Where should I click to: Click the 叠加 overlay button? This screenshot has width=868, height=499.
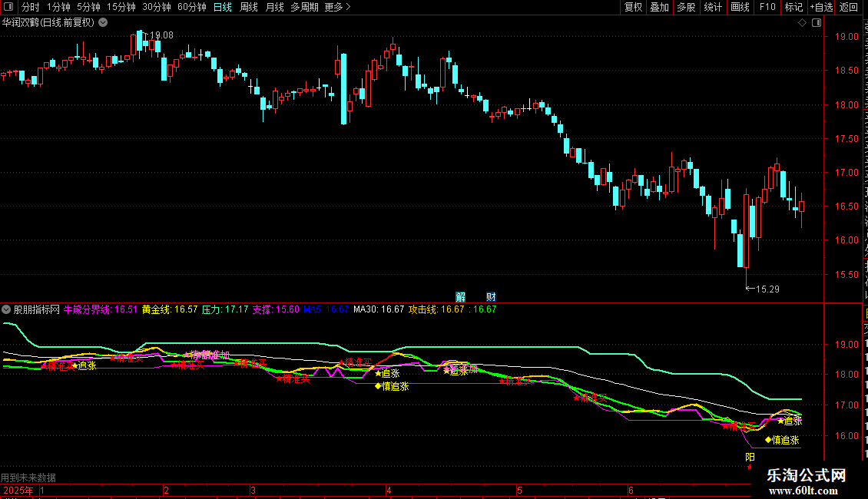659,7
